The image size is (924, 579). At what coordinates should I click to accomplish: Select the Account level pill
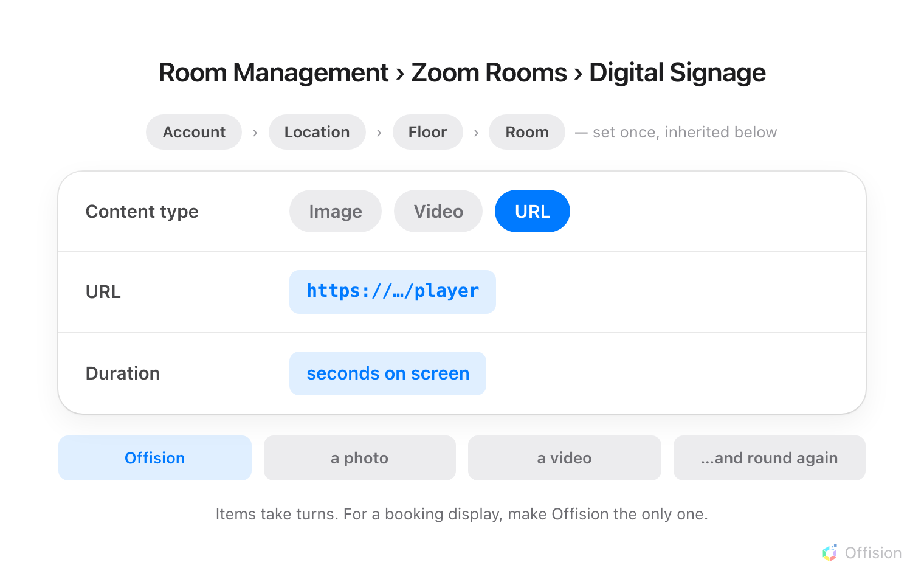click(x=194, y=132)
